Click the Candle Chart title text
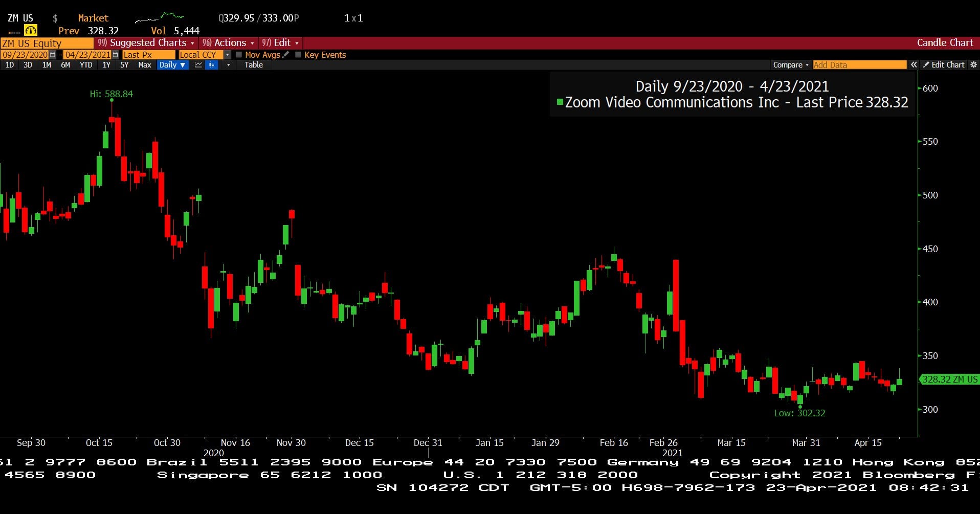Image resolution: width=980 pixels, height=514 pixels. 945,43
